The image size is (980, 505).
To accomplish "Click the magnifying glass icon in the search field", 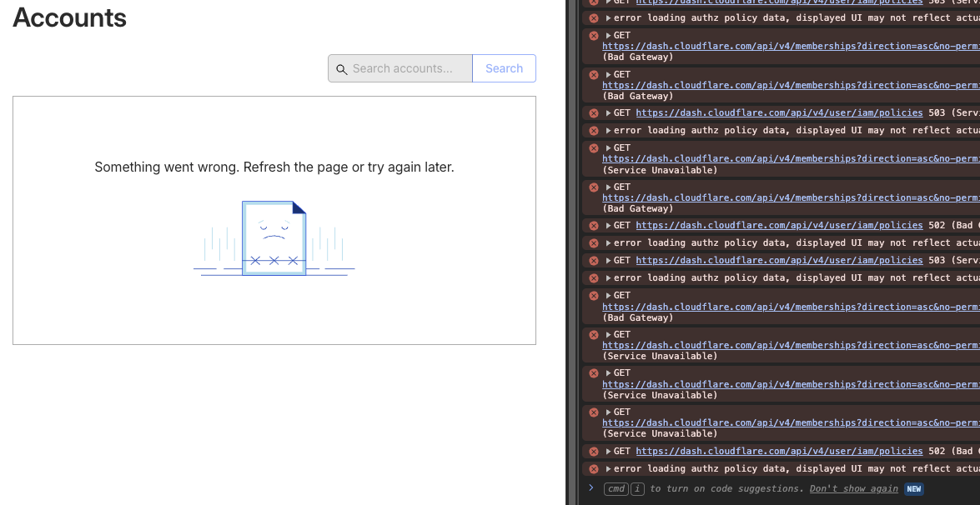I will (342, 68).
